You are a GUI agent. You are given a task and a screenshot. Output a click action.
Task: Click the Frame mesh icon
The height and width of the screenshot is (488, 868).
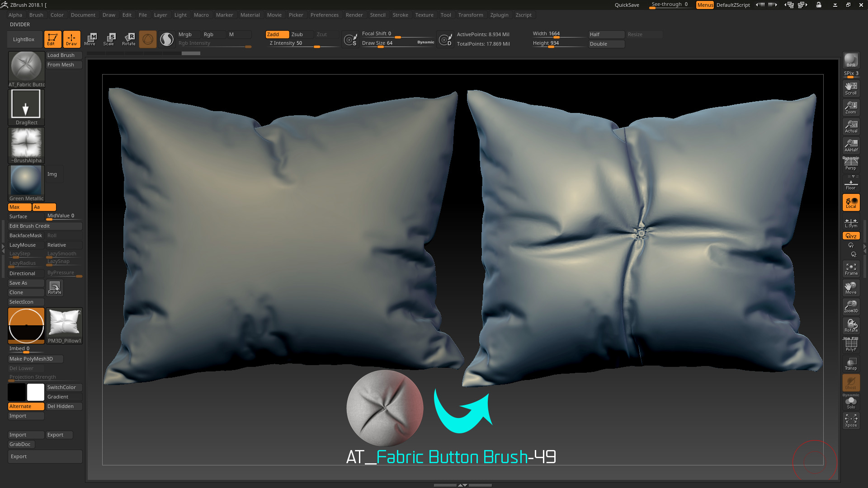pos(851,269)
